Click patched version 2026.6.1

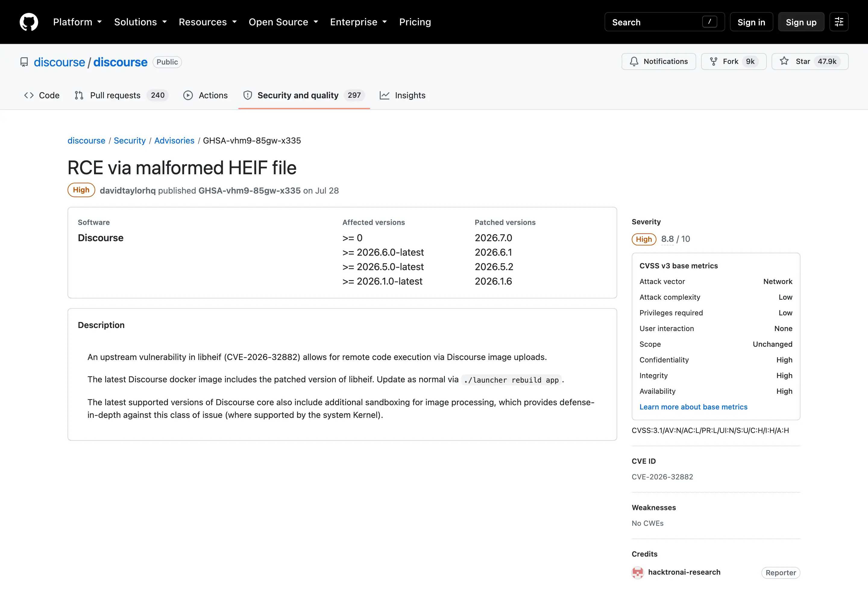(493, 252)
